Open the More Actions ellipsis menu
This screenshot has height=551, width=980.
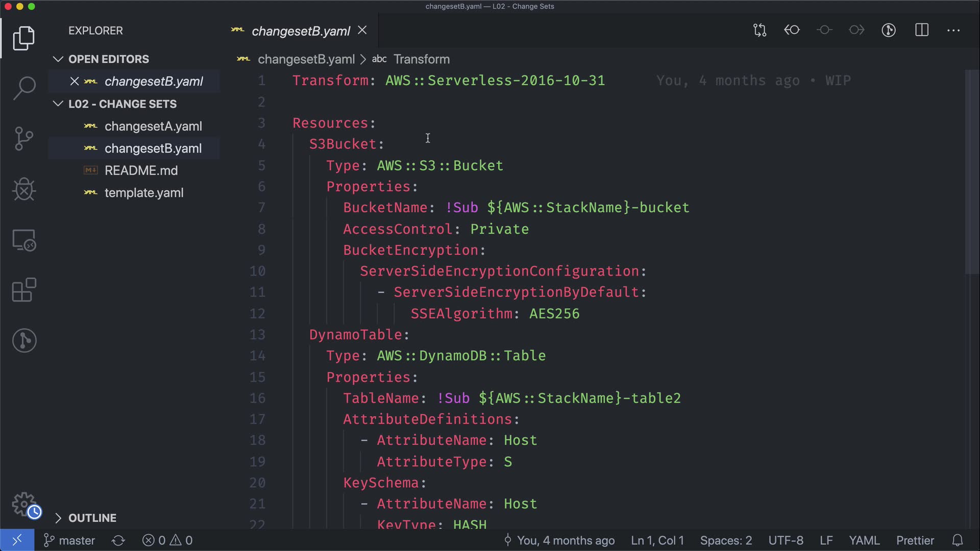(x=953, y=30)
